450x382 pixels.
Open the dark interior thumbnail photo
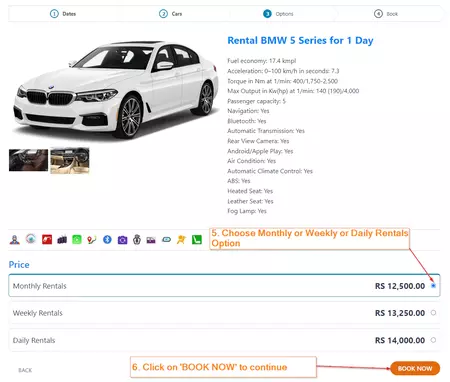28,160
